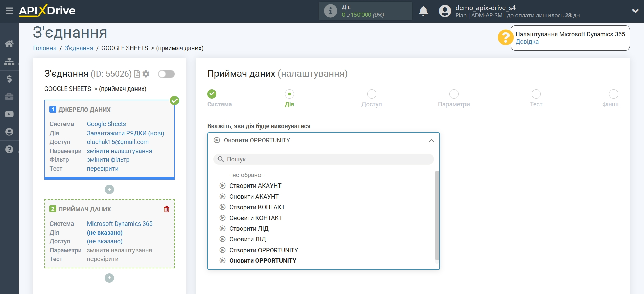Click the search magnifier icon
This screenshot has width=644, height=294.
(221, 159)
